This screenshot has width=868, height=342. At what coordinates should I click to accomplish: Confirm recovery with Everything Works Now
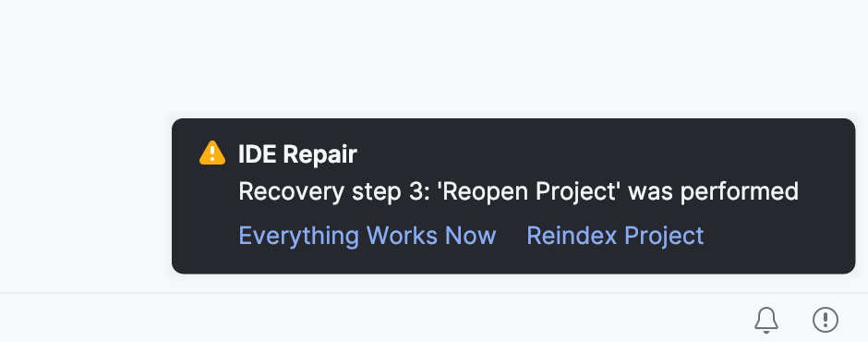367,236
